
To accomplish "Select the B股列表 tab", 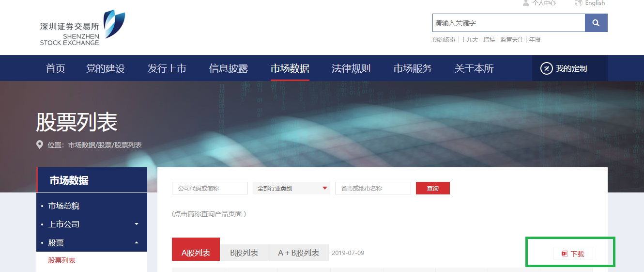I will (244, 253).
